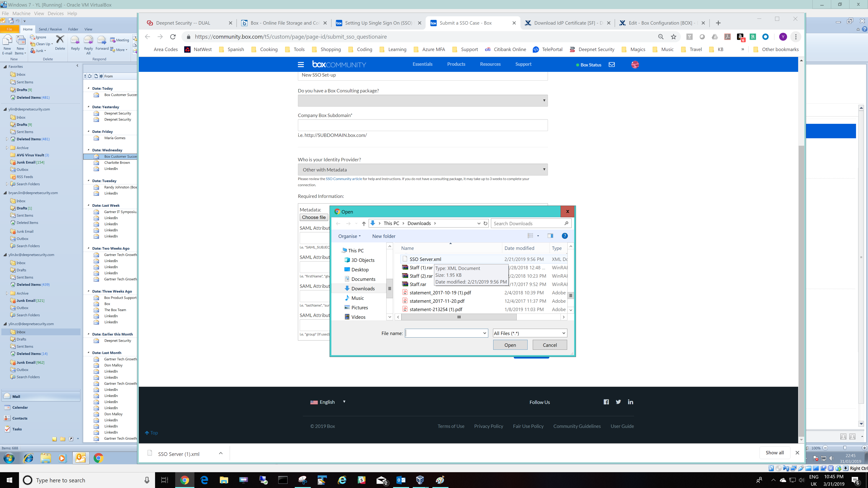Collapse the Date: Wednesday mail group
Image resolution: width=868 pixels, height=488 pixels.
pos(89,150)
